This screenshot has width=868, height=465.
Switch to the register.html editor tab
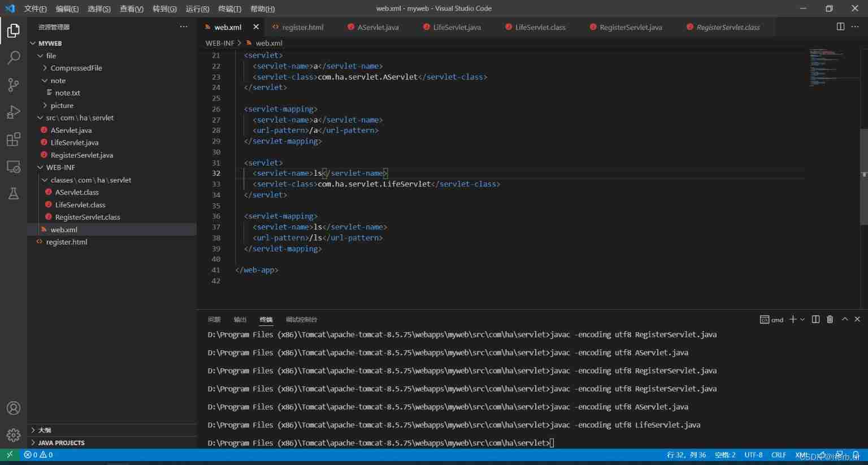pyautogui.click(x=303, y=27)
